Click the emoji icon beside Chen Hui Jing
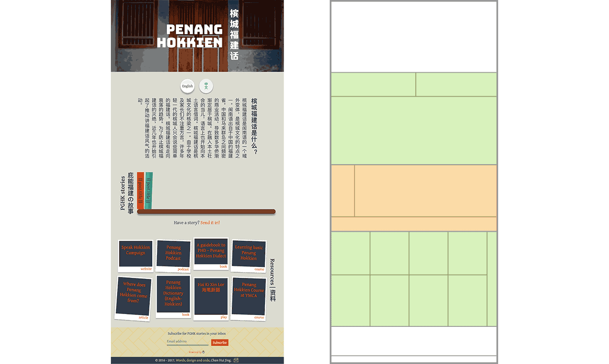The width and height of the screenshot is (609, 364). pyautogui.click(x=236, y=360)
